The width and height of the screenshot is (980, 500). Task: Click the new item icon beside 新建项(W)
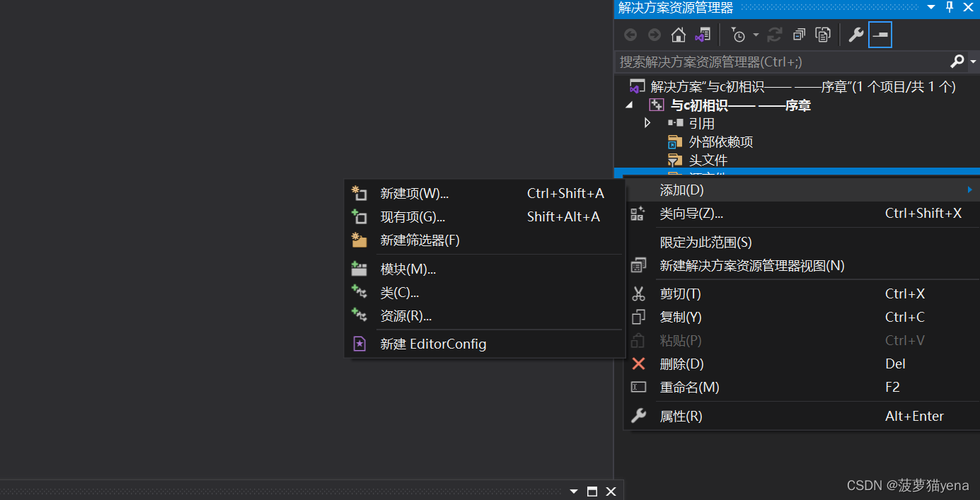click(359, 193)
